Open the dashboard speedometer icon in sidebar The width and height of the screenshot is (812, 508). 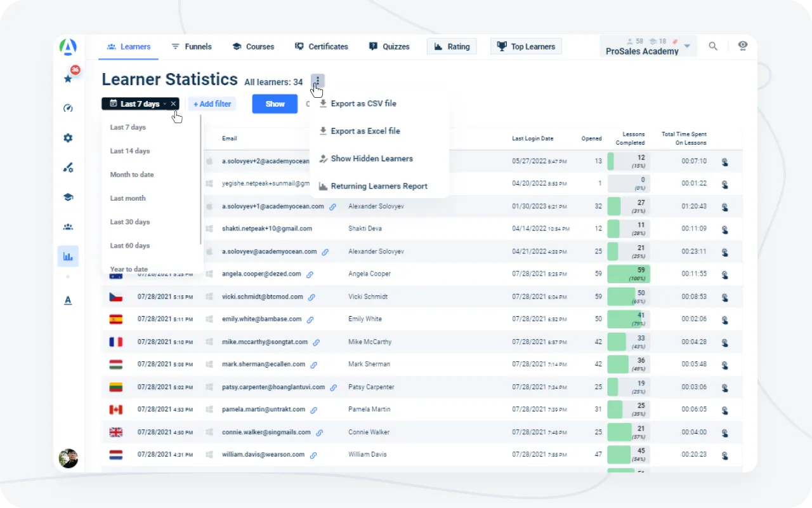coord(69,108)
